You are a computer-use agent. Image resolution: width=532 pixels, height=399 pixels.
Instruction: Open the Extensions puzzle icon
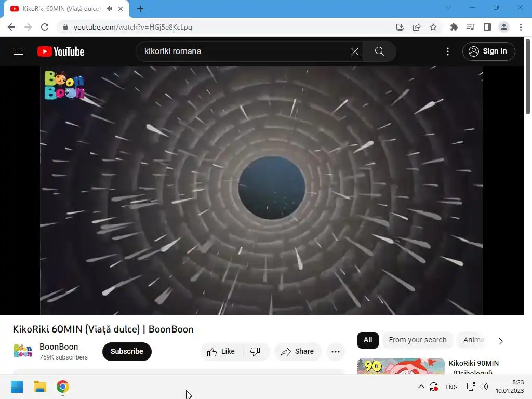(x=454, y=27)
